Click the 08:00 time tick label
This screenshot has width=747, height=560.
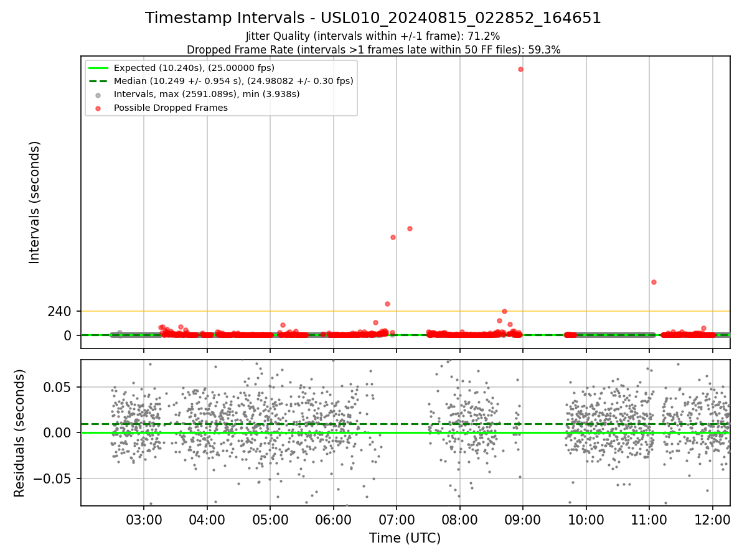point(460,520)
